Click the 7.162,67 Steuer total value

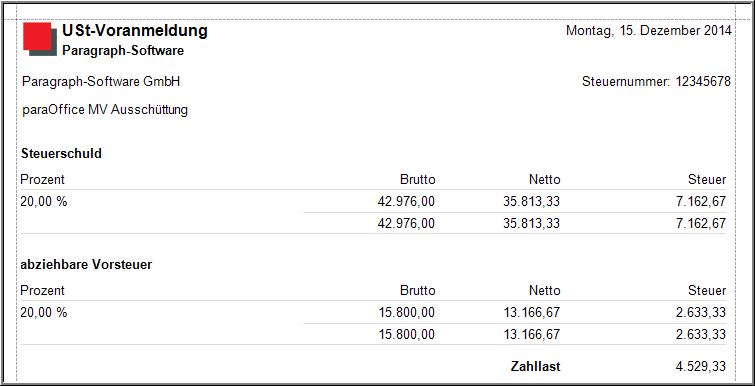point(702,223)
